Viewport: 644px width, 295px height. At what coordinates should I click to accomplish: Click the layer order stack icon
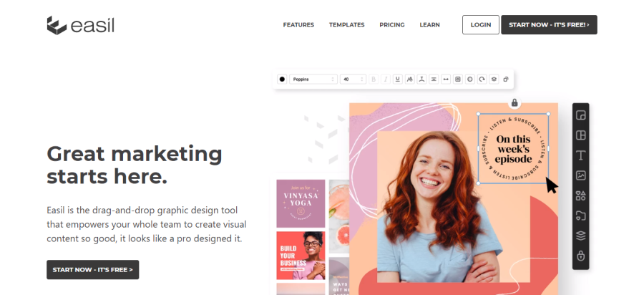point(494,79)
